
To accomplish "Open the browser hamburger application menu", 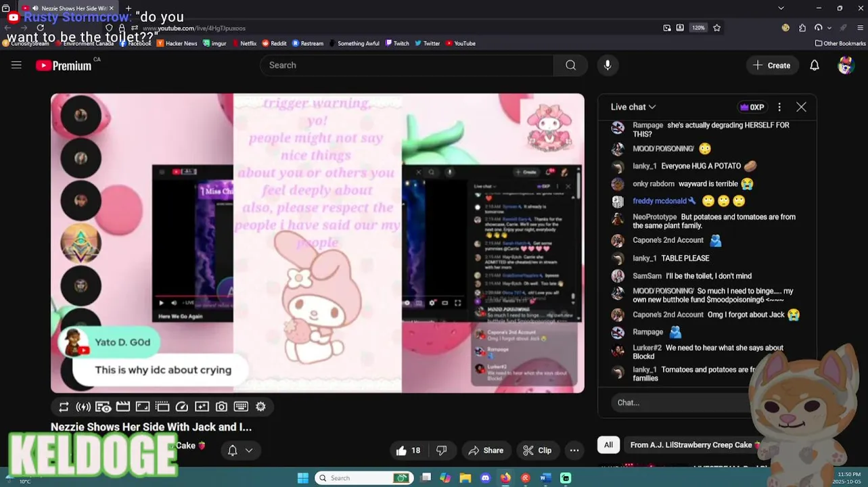I will (860, 28).
